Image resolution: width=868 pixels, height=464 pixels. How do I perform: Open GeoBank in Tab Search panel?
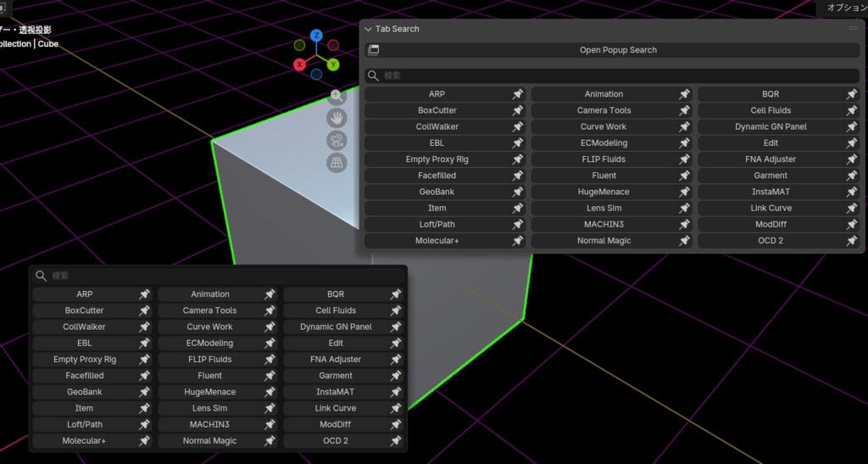[437, 192]
